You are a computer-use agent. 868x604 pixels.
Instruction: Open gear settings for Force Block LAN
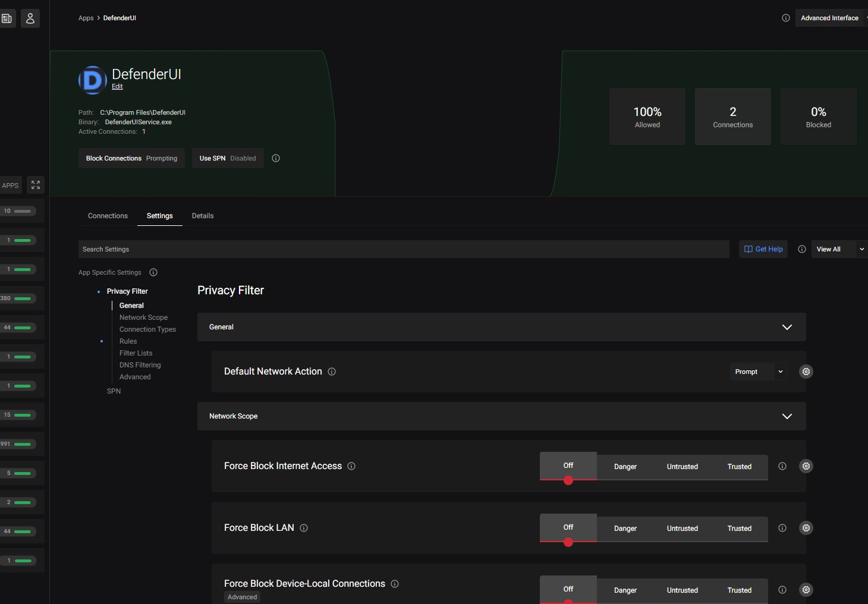click(806, 528)
